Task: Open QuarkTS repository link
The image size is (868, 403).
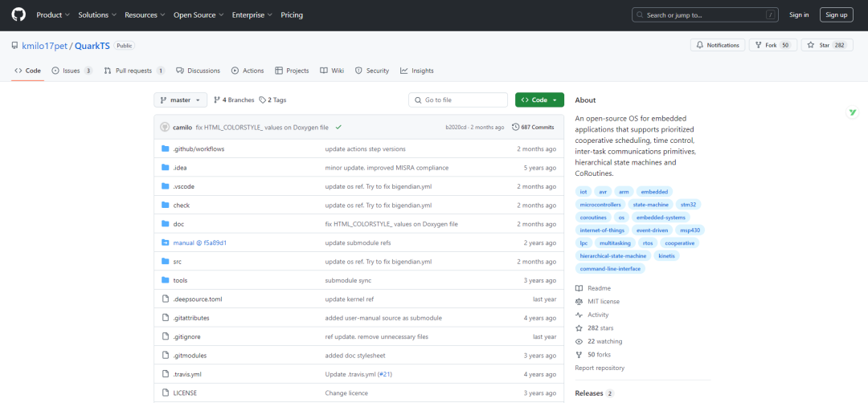Action: [92, 45]
